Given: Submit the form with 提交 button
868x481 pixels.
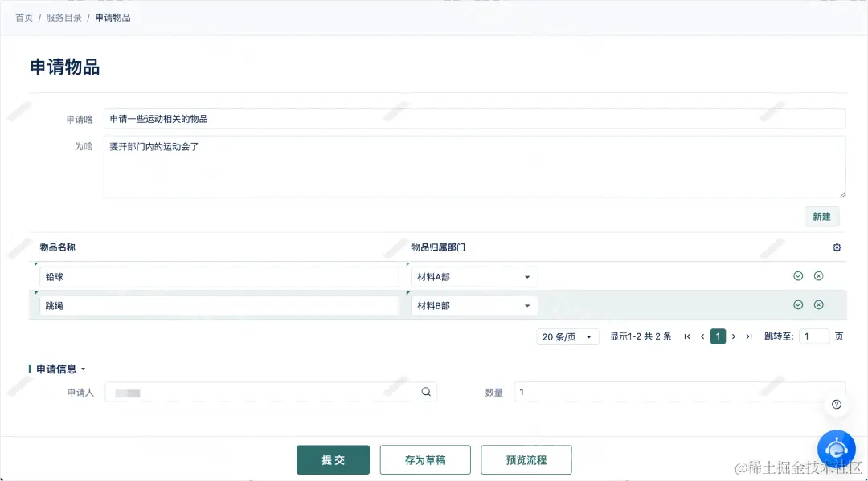Looking at the screenshot, I should coord(333,459).
